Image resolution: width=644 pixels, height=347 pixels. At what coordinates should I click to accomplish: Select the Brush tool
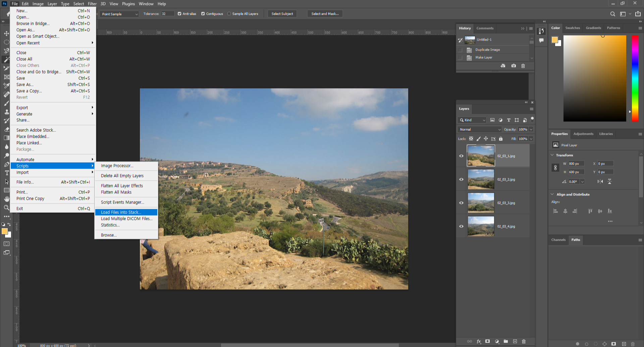point(6,103)
